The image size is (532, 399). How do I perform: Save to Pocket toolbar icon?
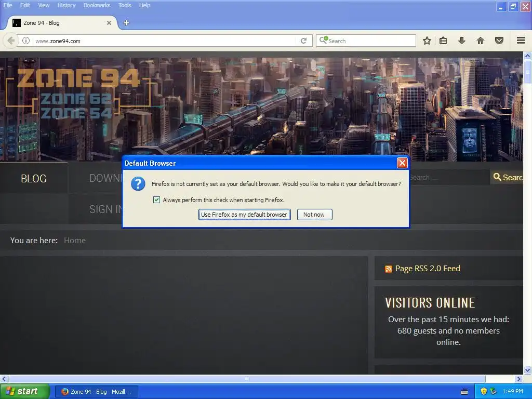pos(499,41)
